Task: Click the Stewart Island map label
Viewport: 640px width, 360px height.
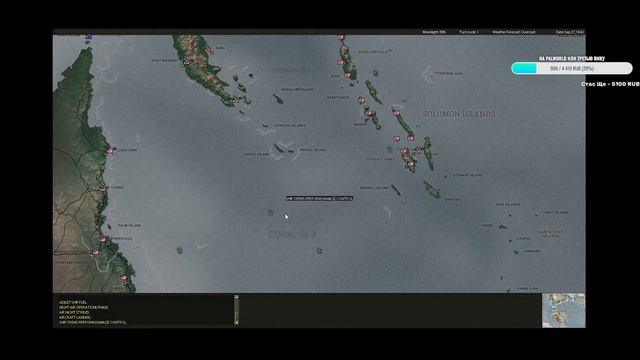Action: coord(468,175)
